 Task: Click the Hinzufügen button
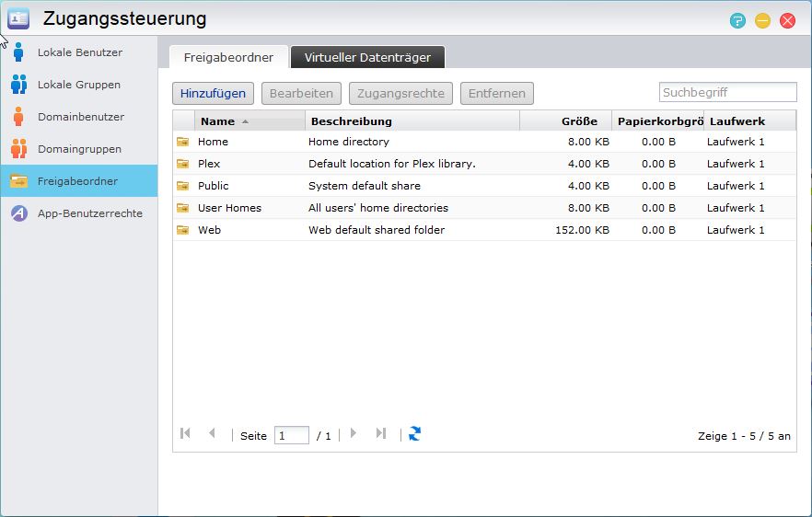coord(213,93)
